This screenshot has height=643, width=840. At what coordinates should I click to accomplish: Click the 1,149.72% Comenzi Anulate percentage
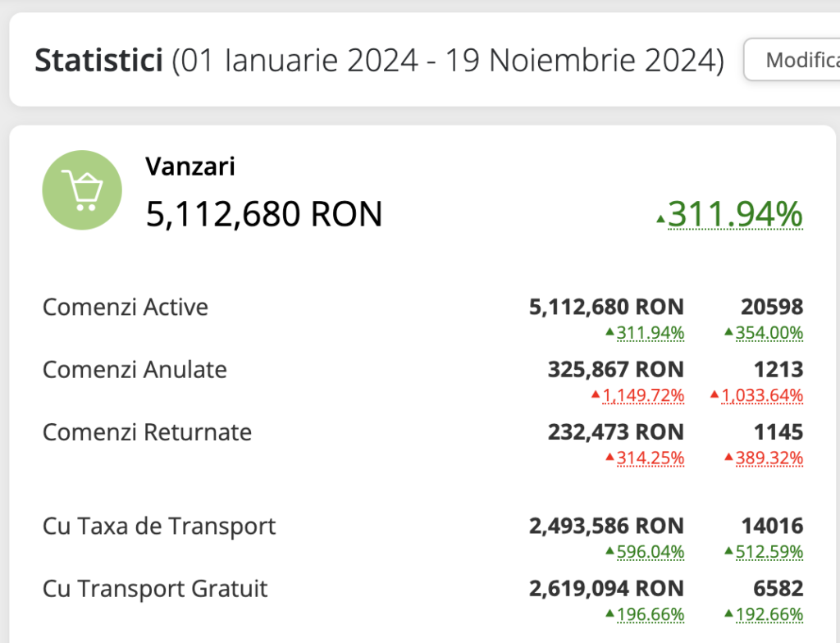tap(643, 395)
